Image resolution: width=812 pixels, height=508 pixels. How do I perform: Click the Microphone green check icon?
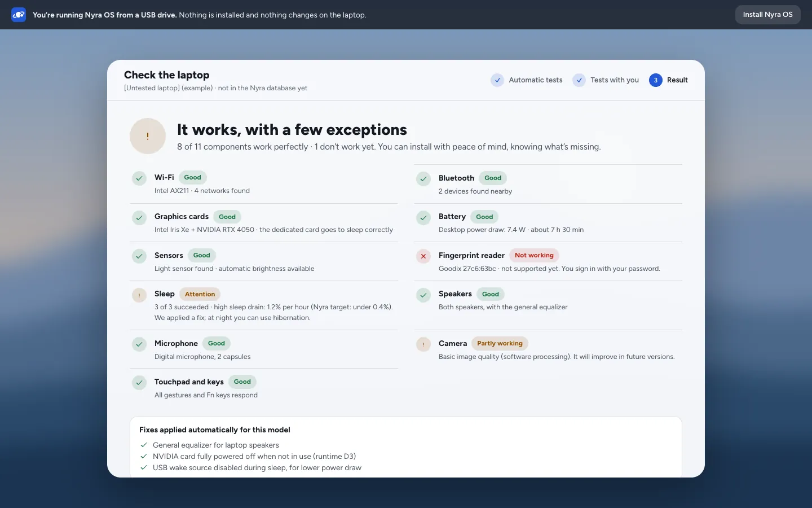139,344
